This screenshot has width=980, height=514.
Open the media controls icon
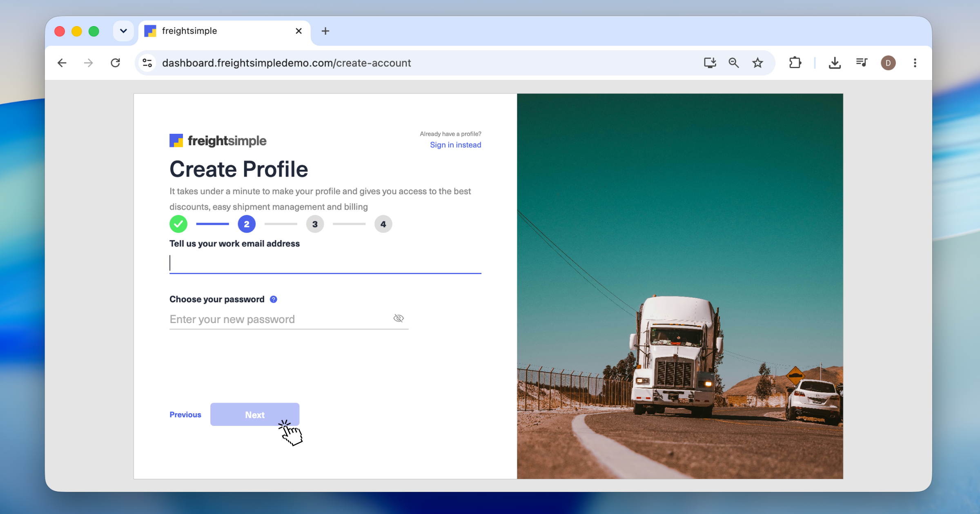(x=862, y=63)
